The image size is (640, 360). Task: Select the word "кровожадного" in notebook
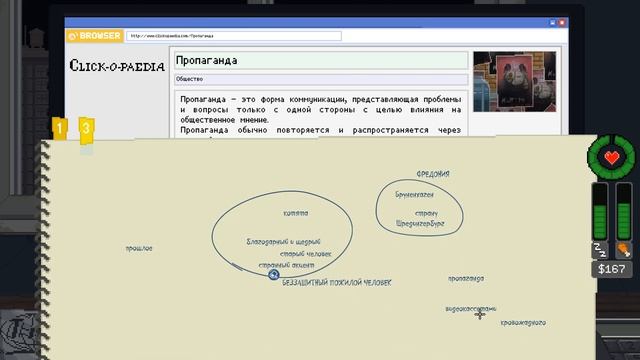[523, 322]
